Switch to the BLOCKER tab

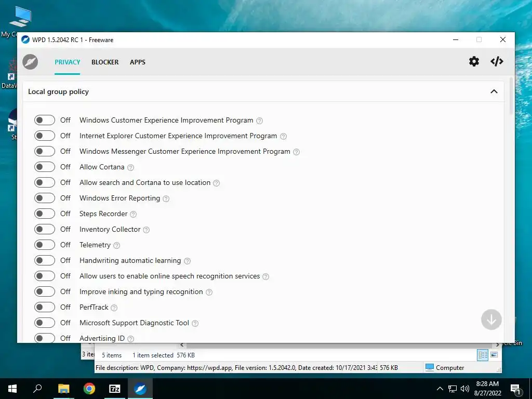tap(105, 62)
